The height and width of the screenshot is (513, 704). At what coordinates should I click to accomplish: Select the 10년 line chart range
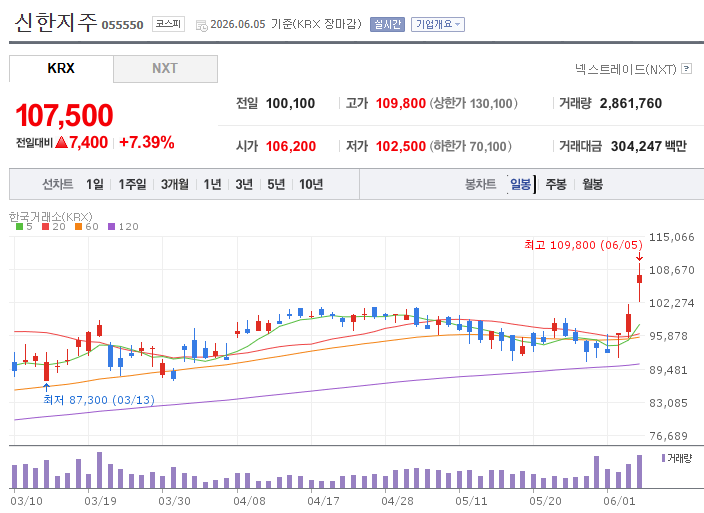(311, 184)
